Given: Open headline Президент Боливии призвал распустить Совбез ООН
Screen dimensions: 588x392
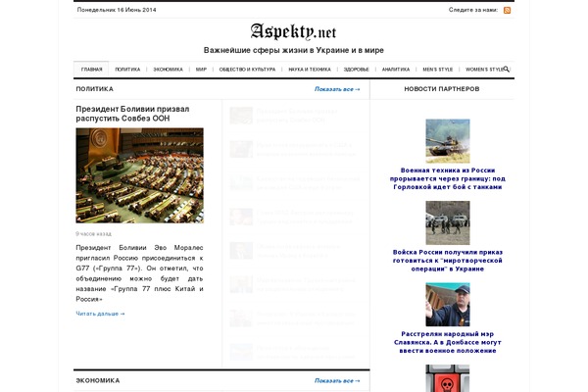Looking at the screenshot, I should [x=132, y=114].
